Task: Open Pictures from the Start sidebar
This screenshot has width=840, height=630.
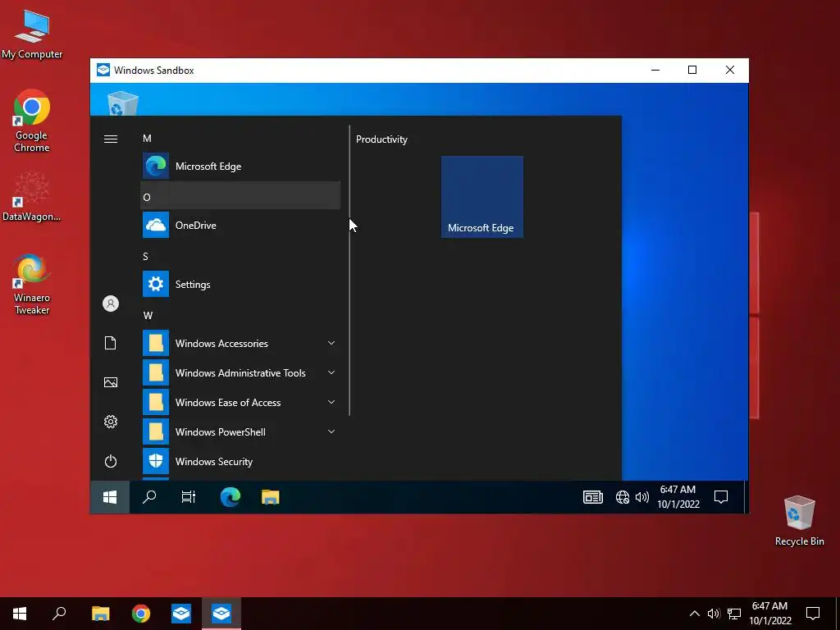Action: (x=111, y=382)
